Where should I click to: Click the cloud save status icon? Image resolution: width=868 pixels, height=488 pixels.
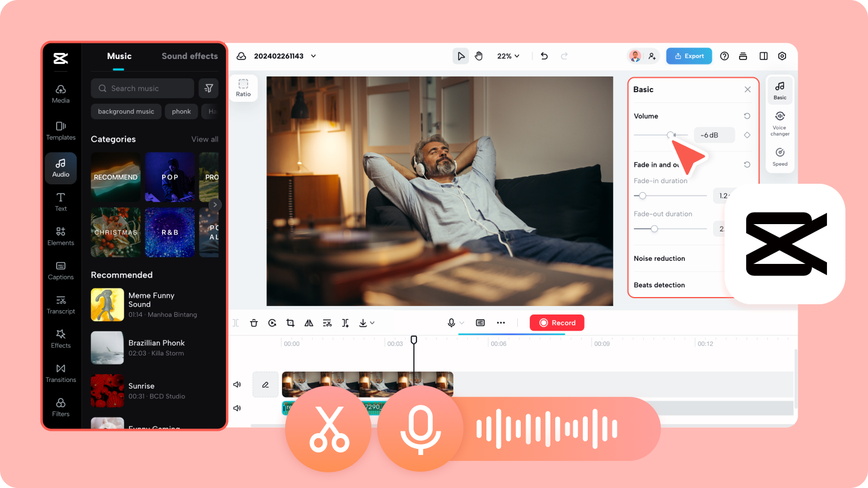[242, 56]
